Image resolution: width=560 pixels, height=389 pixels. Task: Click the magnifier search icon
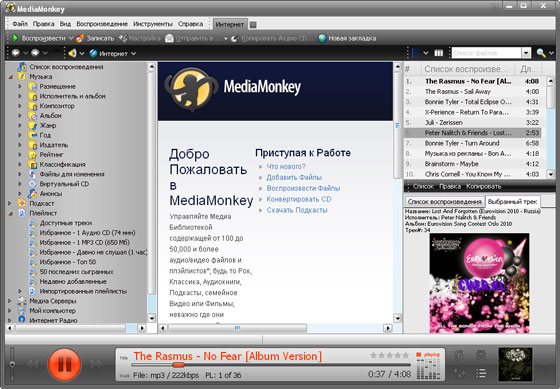tap(541, 53)
